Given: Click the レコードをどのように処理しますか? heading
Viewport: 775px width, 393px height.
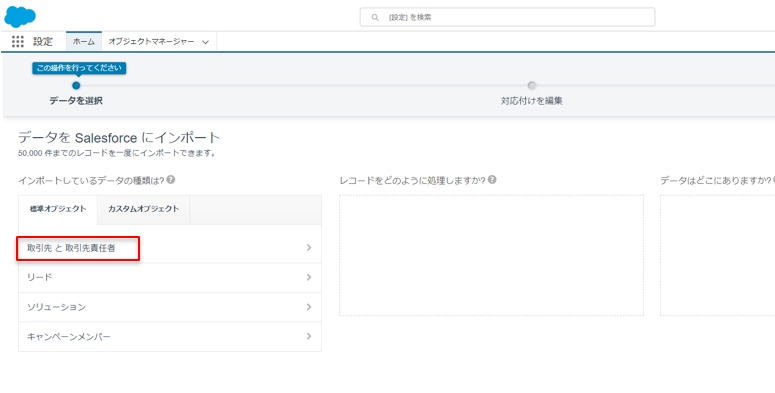Looking at the screenshot, I should click(x=412, y=180).
